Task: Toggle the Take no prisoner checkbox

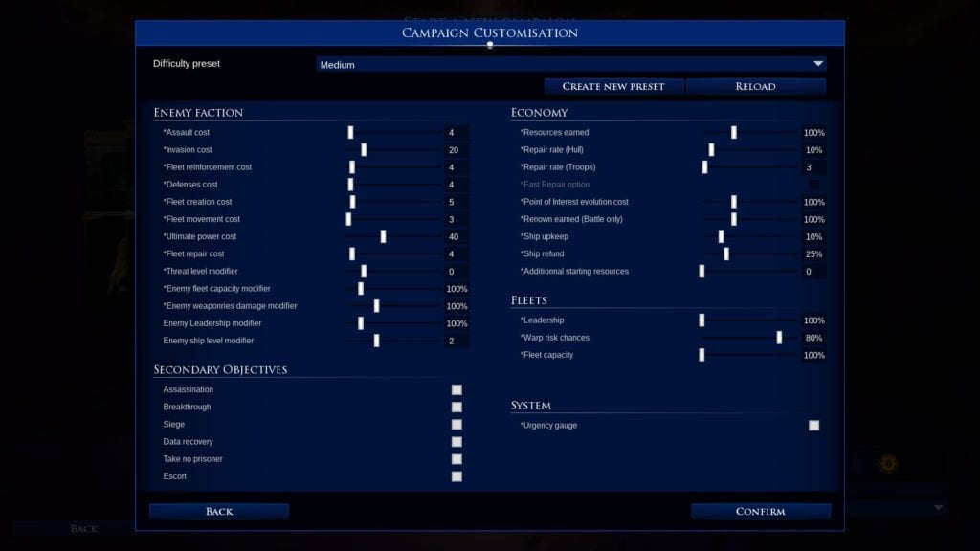Action: click(457, 458)
